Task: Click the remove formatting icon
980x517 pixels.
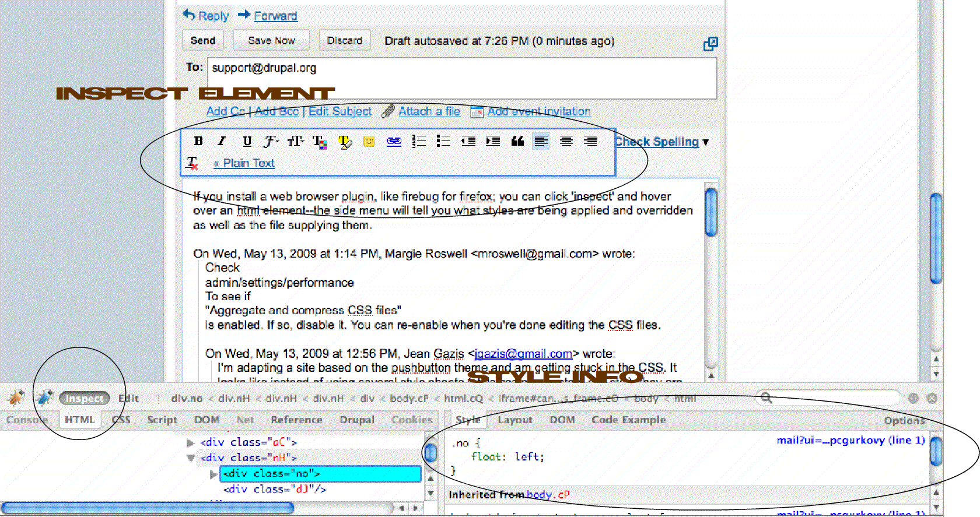Action: pos(192,163)
